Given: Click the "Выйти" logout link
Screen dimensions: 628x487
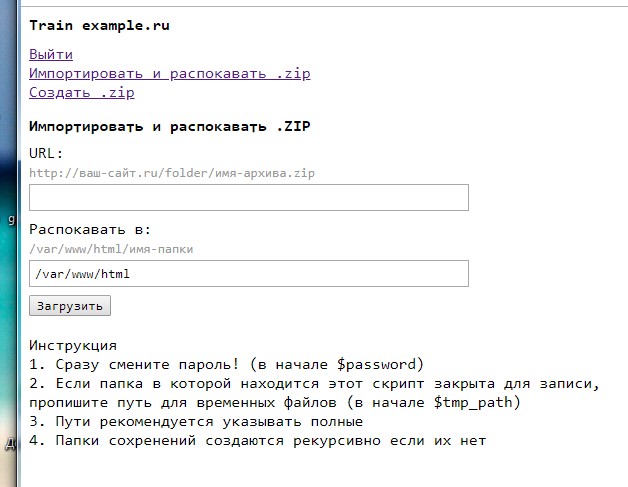Looking at the screenshot, I should [51, 55].
